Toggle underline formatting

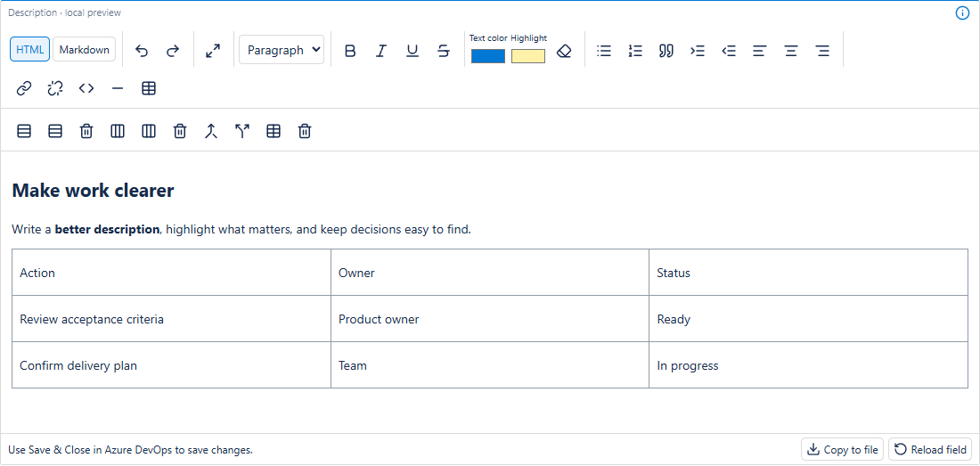[x=412, y=51]
